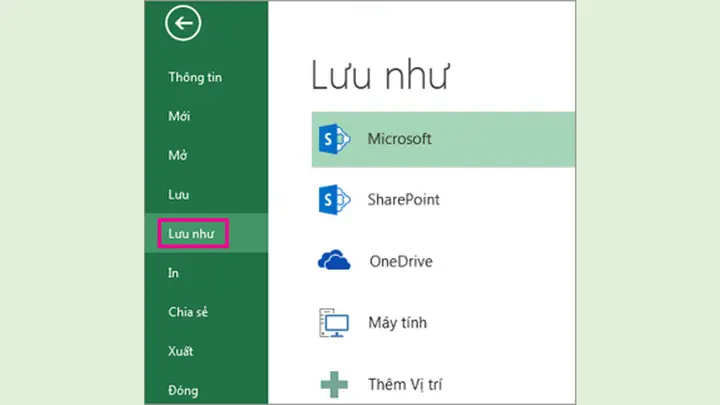Open the In print option
This screenshot has width=720, height=405.
point(173,273)
